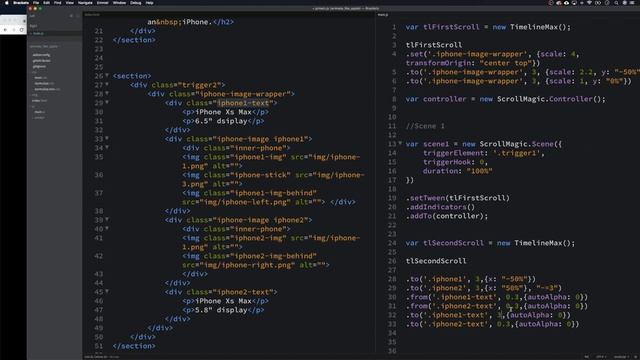Open the Navigate menu
Screen dimensions: 640x360
pyautogui.click(x=85, y=2)
